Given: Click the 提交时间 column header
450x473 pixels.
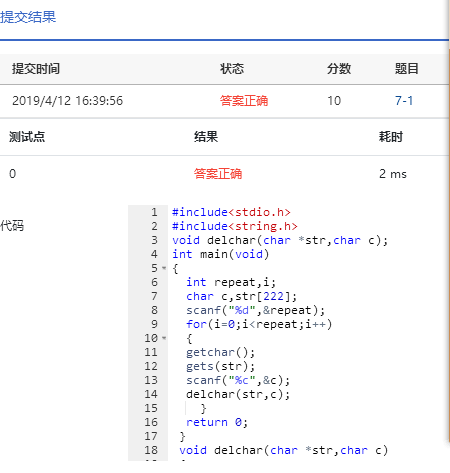Looking at the screenshot, I should tap(36, 69).
